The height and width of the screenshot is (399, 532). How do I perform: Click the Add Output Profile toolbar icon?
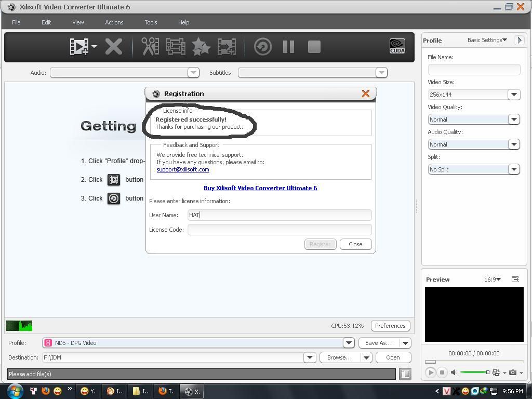coord(227,46)
